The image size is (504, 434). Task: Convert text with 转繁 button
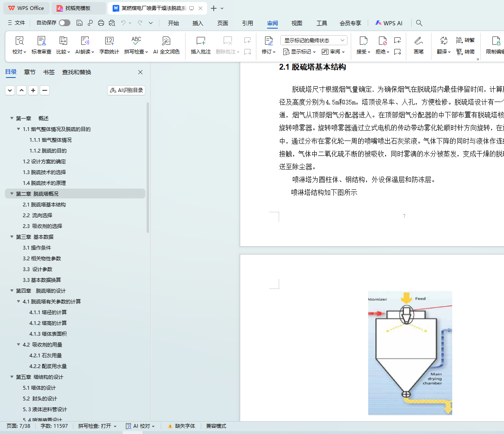(465, 40)
